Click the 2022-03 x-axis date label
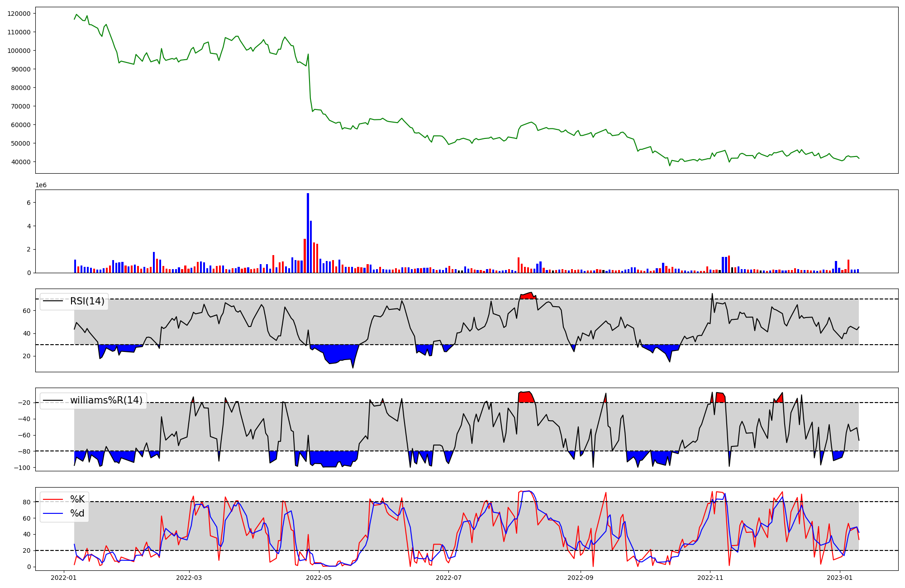This screenshot has height=588, width=905. click(x=189, y=578)
